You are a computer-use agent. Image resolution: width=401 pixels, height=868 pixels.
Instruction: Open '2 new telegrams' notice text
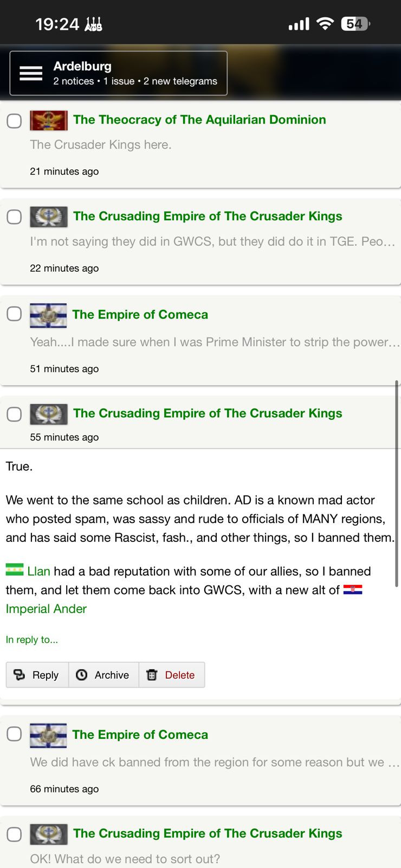click(180, 81)
